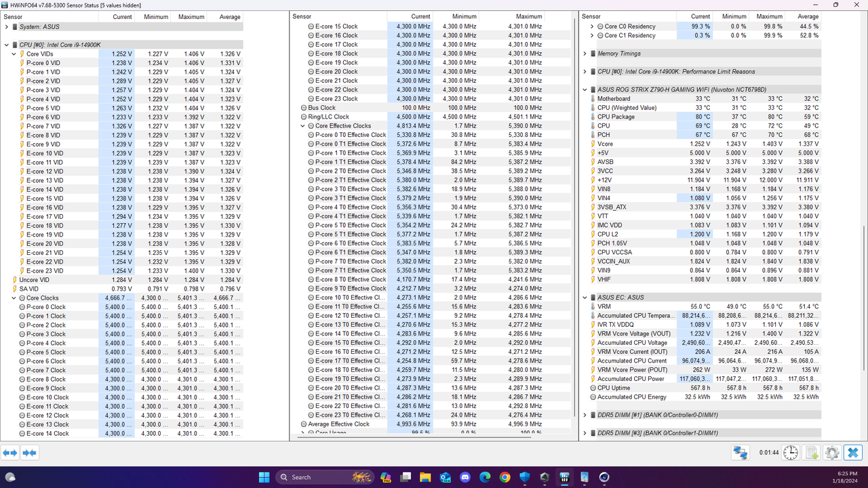The image size is (868, 488).
Task: Collapse the ASUS ROG STRIX Z790-H sensor group
Action: (x=585, y=89)
